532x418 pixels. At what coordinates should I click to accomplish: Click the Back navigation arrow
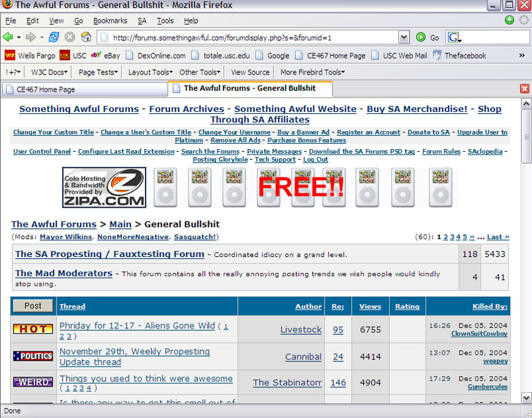[7, 37]
